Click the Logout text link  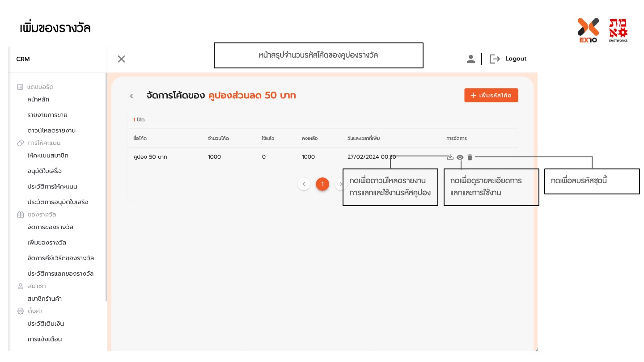click(x=516, y=59)
